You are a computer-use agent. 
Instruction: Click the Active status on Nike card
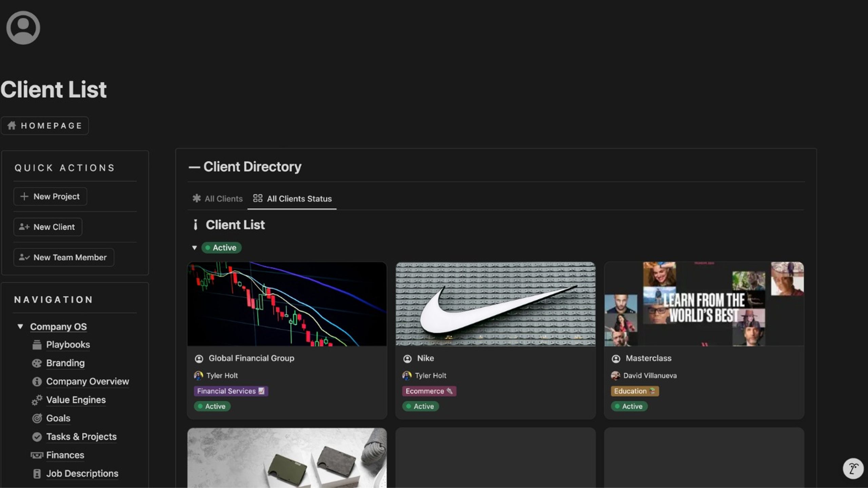pos(421,406)
